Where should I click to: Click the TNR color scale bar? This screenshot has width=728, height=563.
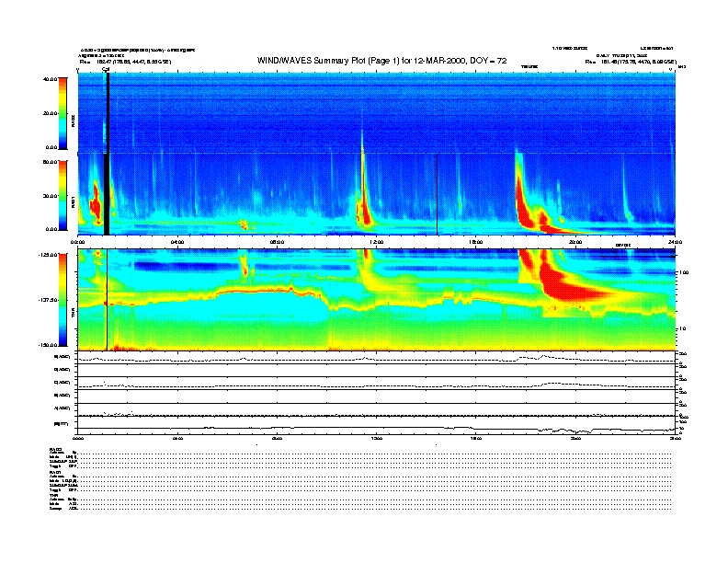(x=63, y=300)
